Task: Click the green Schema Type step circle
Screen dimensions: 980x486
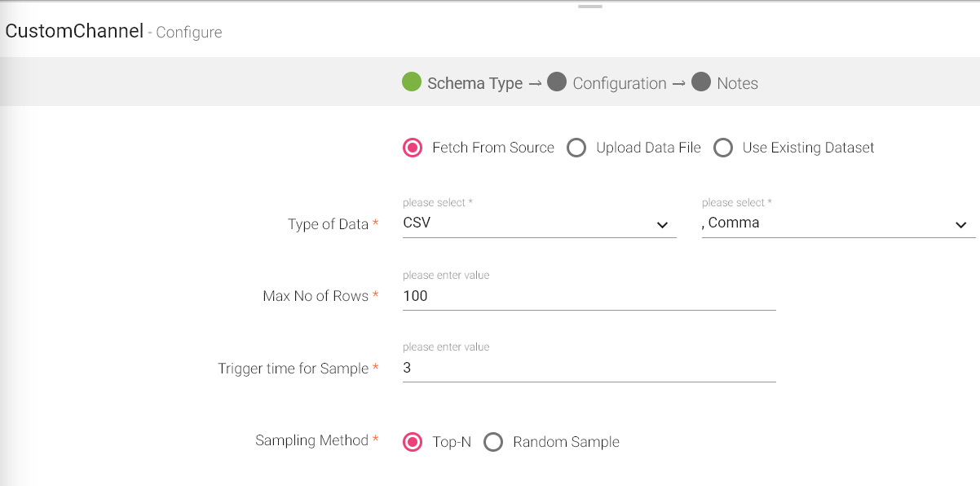Action: (412, 82)
